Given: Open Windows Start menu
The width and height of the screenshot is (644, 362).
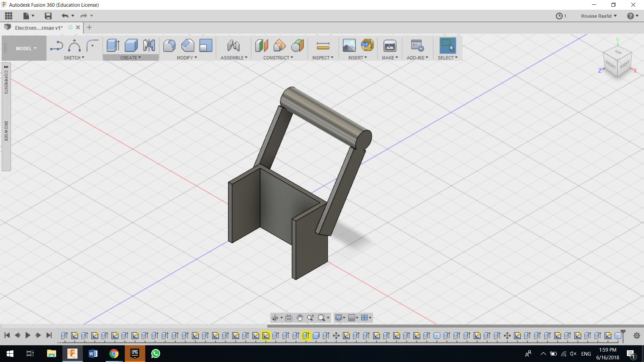Looking at the screenshot, I should (10, 354).
